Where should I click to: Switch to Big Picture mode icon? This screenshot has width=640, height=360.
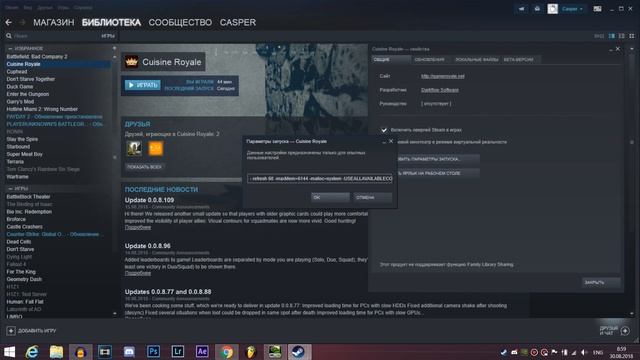(597, 9)
